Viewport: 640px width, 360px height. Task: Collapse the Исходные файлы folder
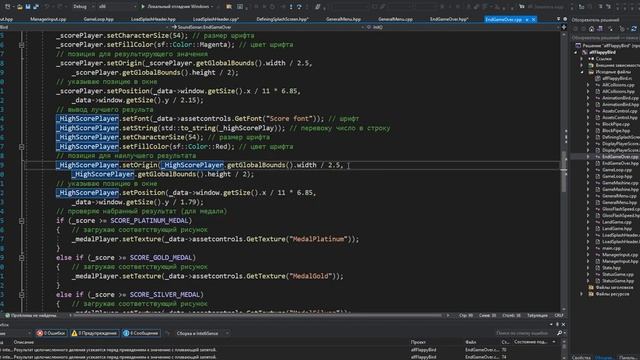point(582,72)
